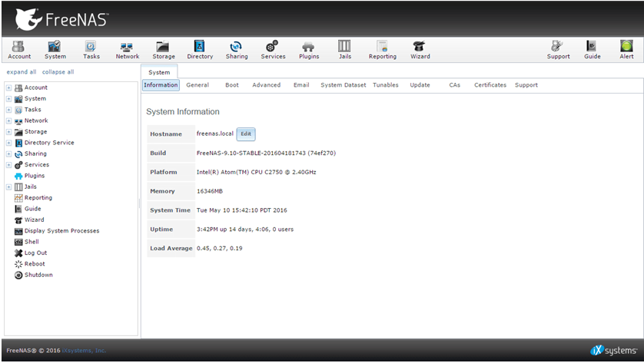Open the Plugins toolbar icon
The image size is (644, 363).
coord(309,50)
